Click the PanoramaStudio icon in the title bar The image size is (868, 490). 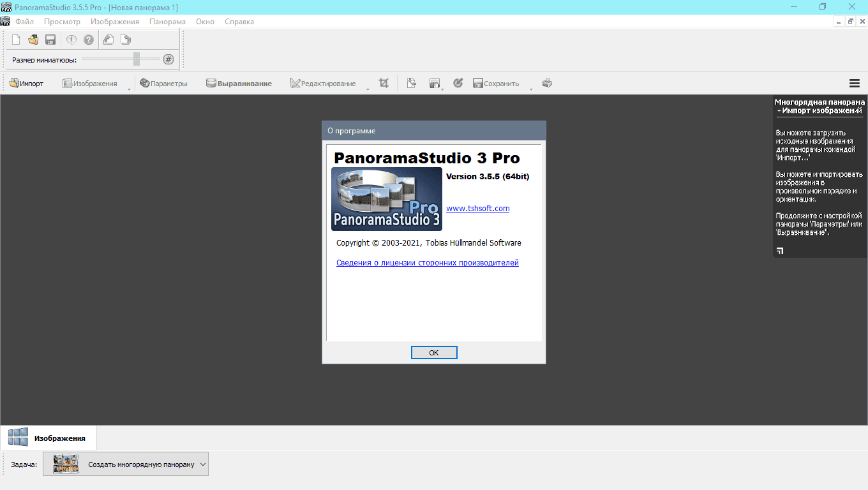6,7
